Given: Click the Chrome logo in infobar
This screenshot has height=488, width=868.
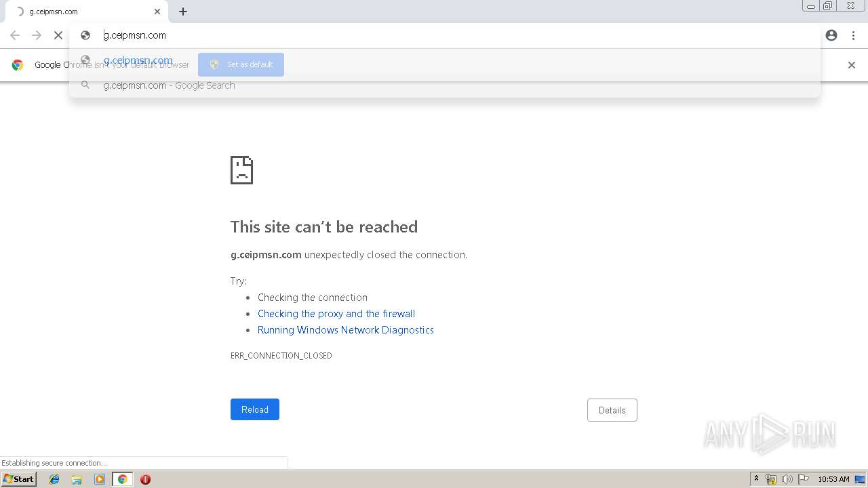Looking at the screenshot, I should pyautogui.click(x=18, y=65).
